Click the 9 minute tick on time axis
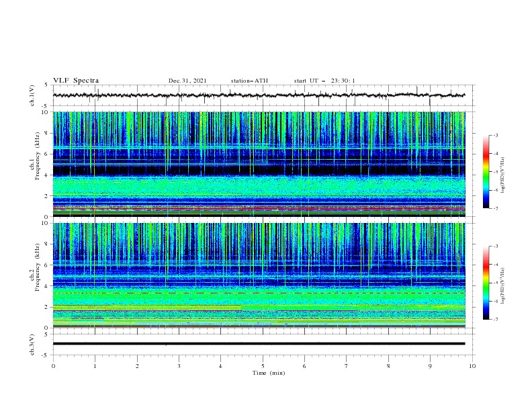Viewport: 532px width, 411px height. tap(430, 366)
